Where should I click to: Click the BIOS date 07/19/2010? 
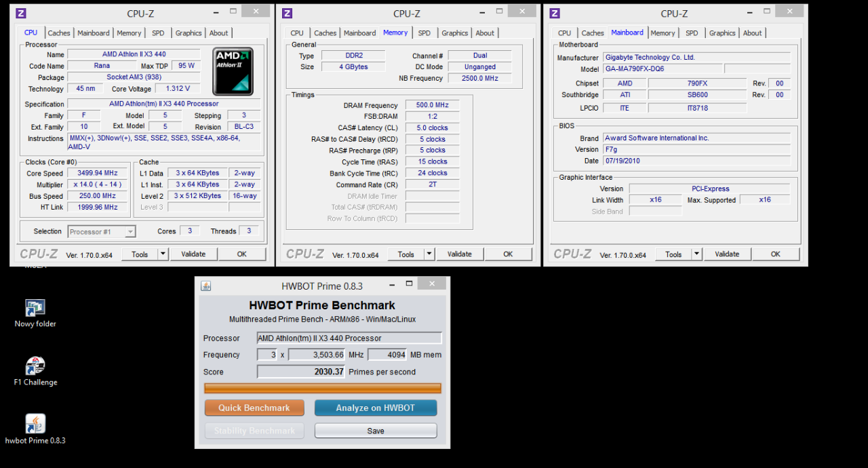point(696,161)
